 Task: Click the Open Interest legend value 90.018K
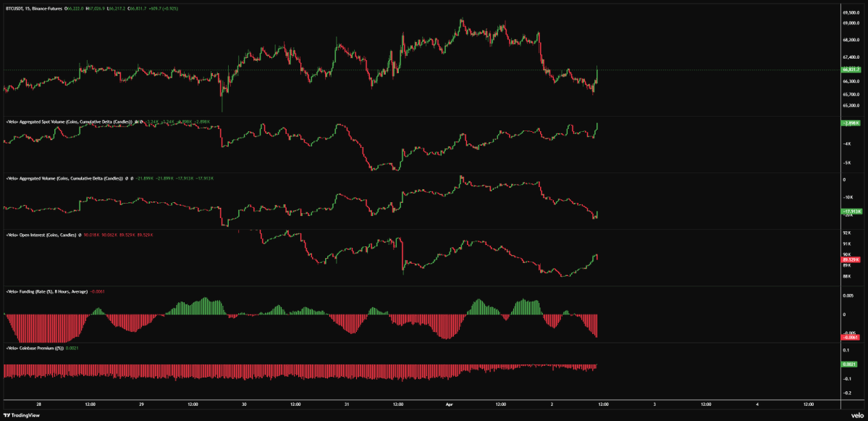point(91,235)
